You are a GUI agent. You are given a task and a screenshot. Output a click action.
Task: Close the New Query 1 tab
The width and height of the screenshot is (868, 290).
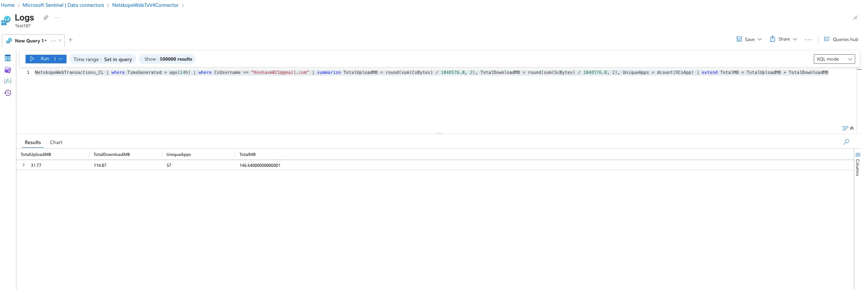coord(60,41)
